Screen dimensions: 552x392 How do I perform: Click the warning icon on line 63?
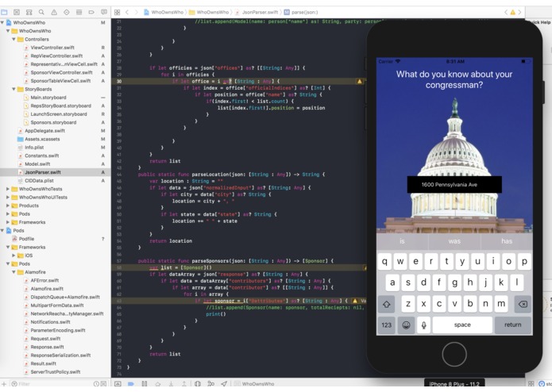click(355, 301)
